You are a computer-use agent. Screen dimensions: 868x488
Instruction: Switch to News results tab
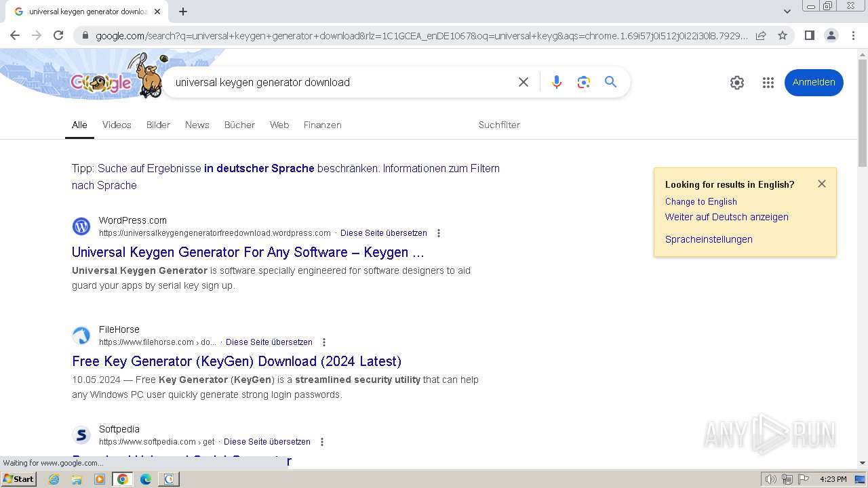click(x=197, y=125)
